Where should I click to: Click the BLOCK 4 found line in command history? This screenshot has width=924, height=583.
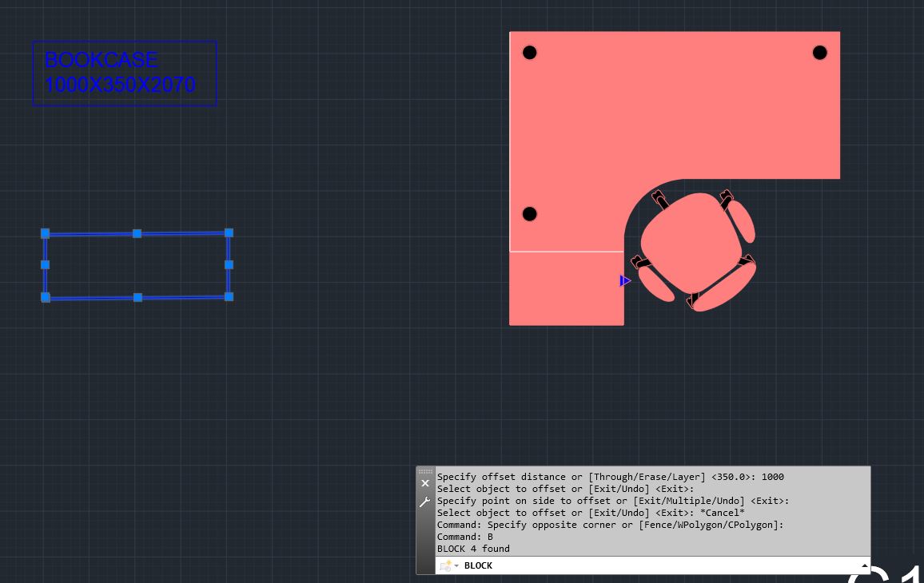(473, 549)
